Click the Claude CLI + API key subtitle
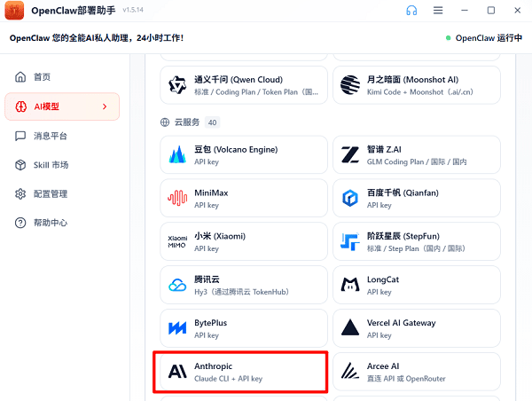532x401 pixels. point(229,379)
